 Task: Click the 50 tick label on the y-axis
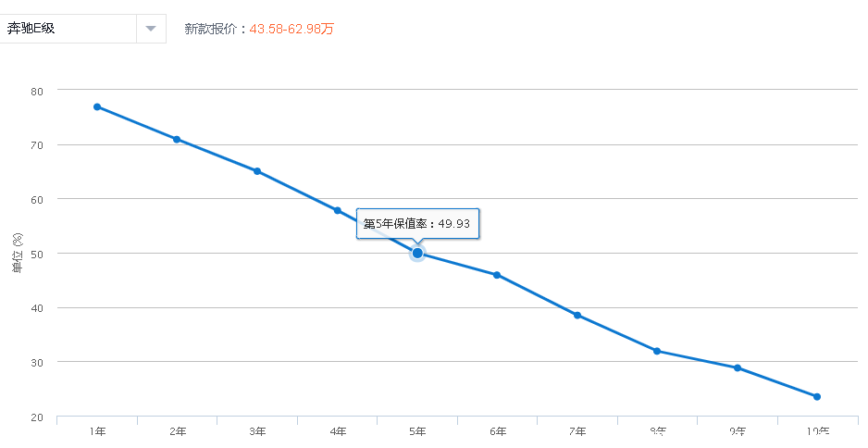tap(37, 254)
